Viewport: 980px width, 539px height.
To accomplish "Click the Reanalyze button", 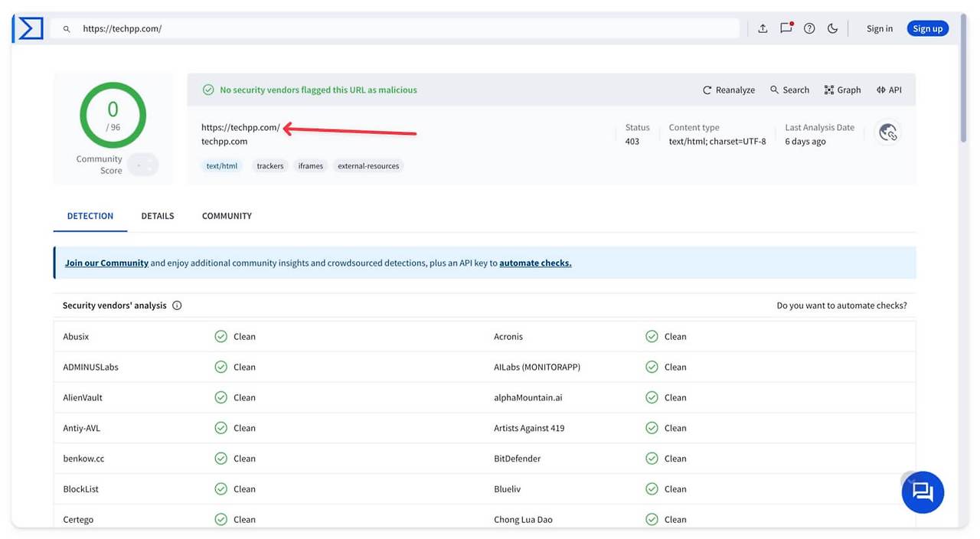I will coord(729,90).
